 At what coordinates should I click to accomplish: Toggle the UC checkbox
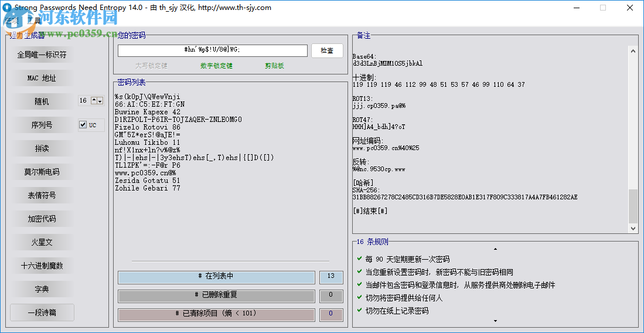coord(83,125)
